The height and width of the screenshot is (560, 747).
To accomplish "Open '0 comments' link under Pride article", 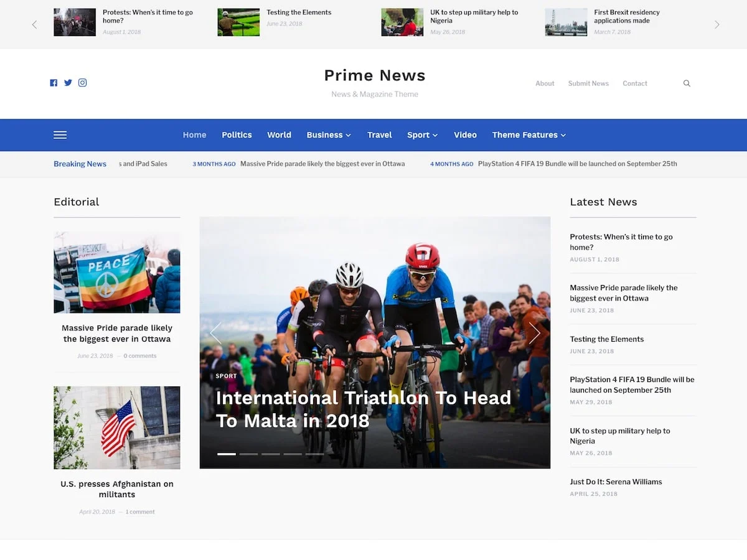I will pos(140,356).
